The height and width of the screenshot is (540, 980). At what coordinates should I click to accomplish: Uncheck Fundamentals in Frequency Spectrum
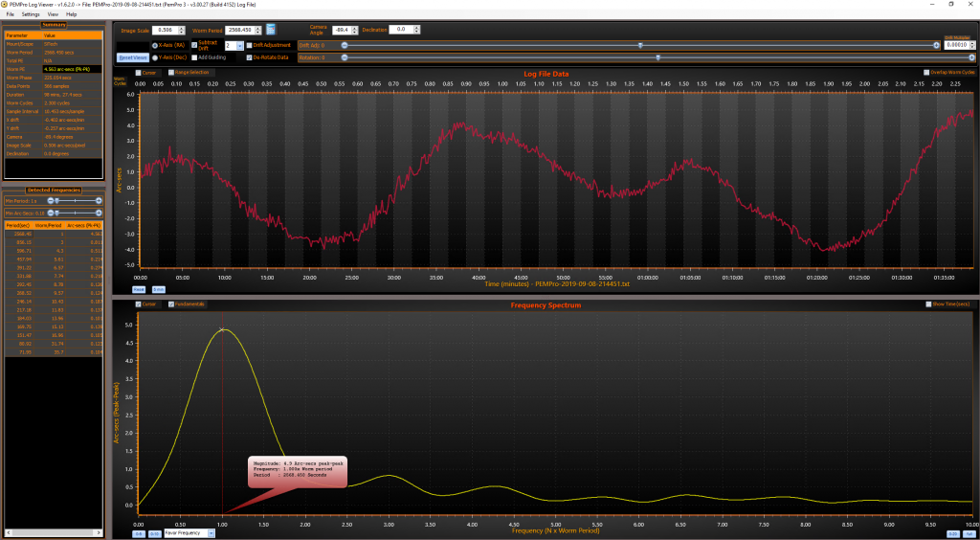(x=171, y=304)
